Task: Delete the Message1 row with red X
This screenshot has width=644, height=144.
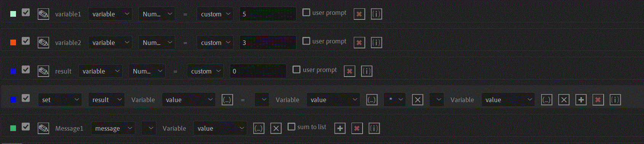Action: pyautogui.click(x=357, y=128)
